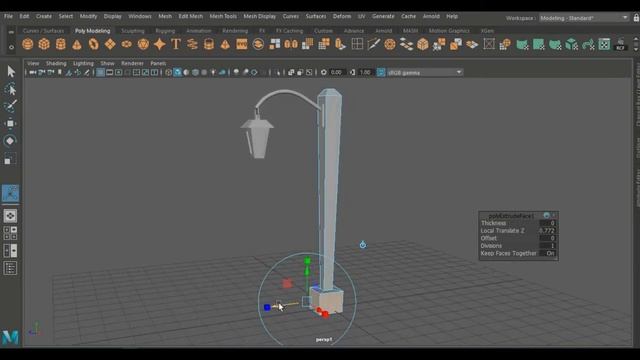The image size is (640, 360).
Task: Create a polygon cylinder from the shelf
Action: [60, 44]
